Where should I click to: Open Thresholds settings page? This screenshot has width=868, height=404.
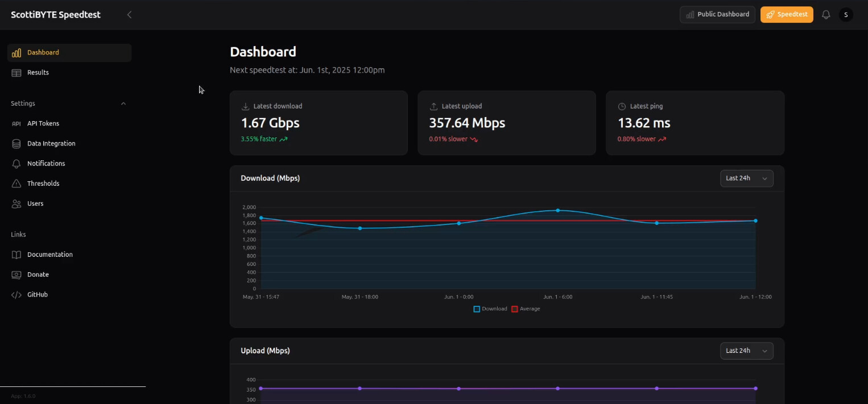tap(69, 184)
